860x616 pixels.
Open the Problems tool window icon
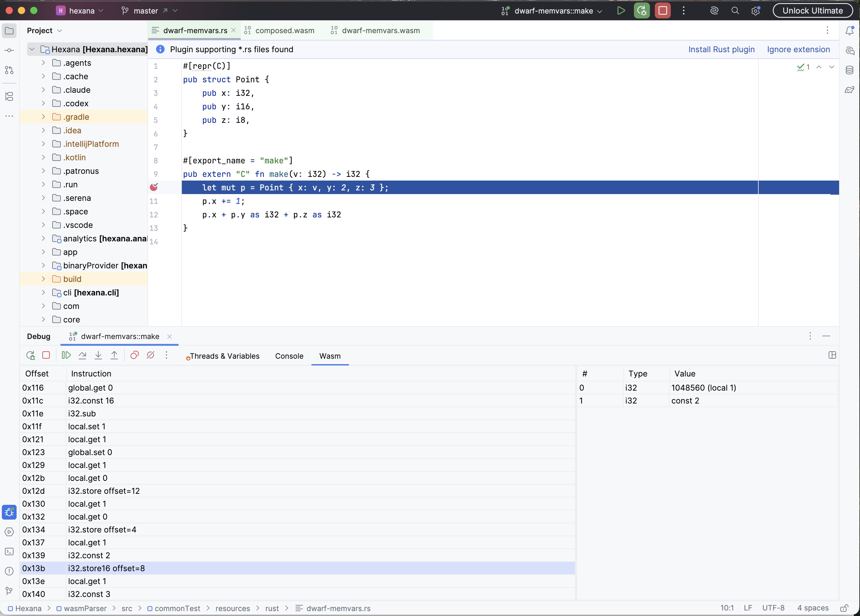[10, 571]
